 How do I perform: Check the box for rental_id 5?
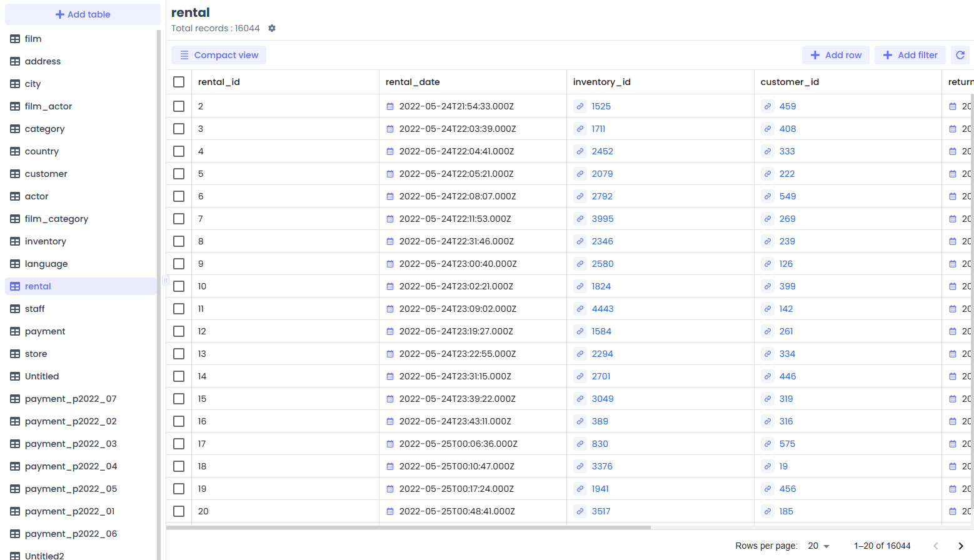(x=179, y=174)
